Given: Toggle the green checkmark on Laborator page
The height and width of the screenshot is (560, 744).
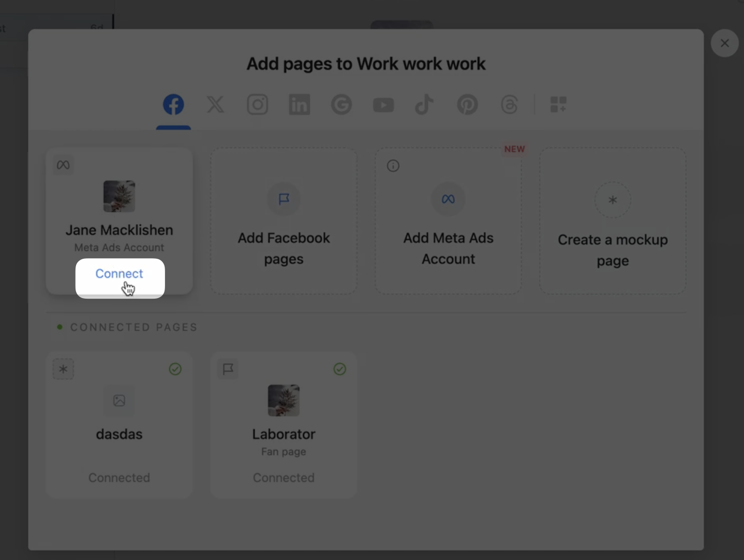Looking at the screenshot, I should pos(340,369).
